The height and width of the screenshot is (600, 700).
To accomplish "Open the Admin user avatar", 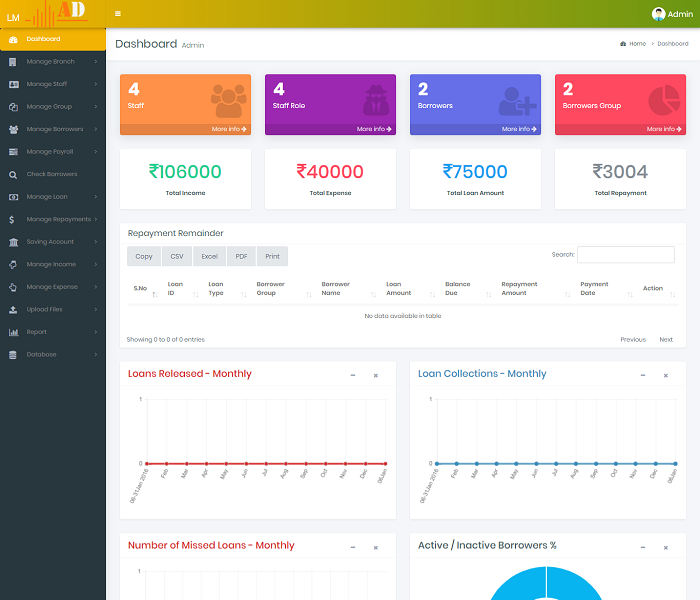I will coord(658,14).
